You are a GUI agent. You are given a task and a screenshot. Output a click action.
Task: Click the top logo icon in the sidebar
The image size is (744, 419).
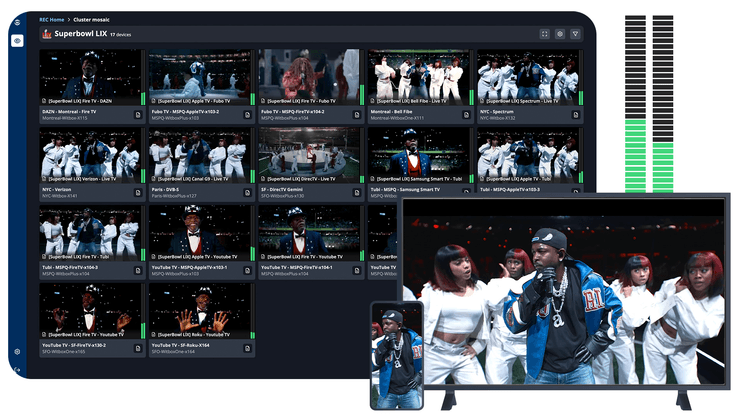click(17, 22)
